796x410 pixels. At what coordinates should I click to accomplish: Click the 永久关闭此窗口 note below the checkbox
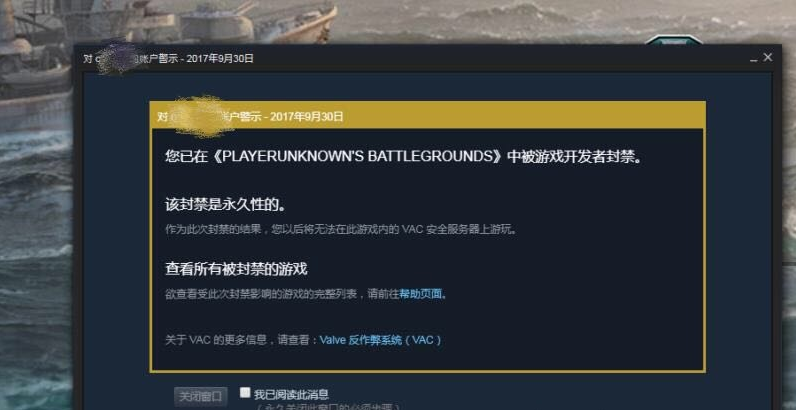coord(327,406)
